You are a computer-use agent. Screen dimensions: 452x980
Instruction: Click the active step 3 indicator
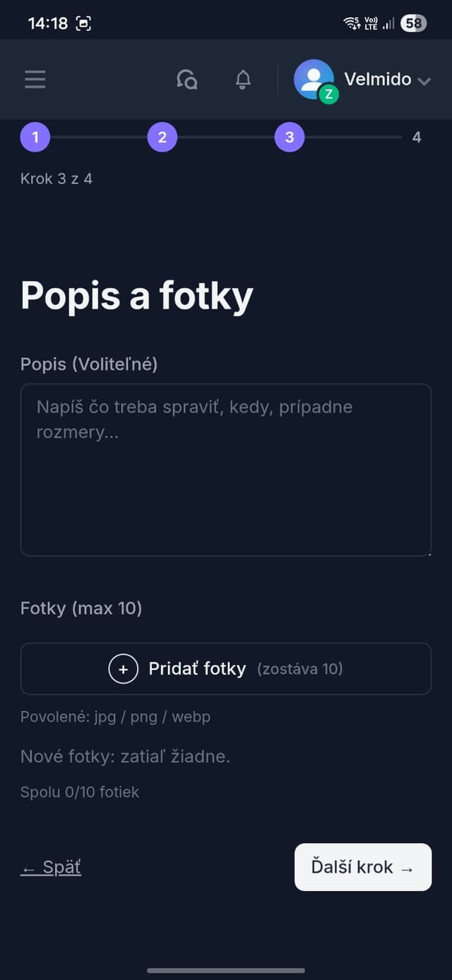pos(290,137)
